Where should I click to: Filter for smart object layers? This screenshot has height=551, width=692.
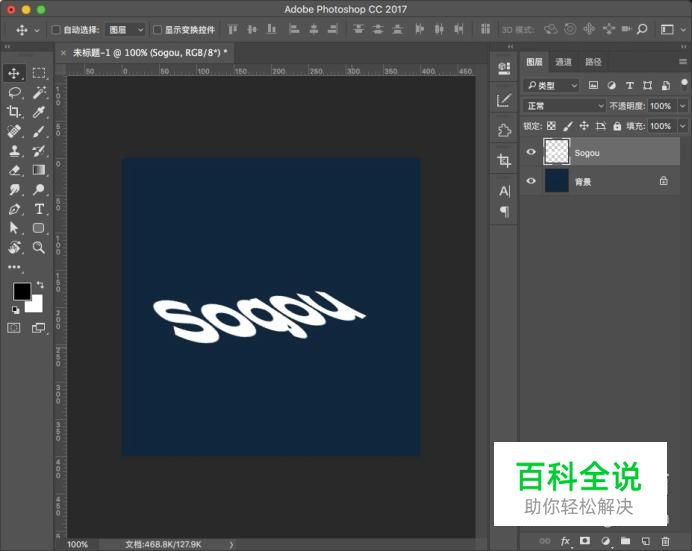click(x=666, y=85)
